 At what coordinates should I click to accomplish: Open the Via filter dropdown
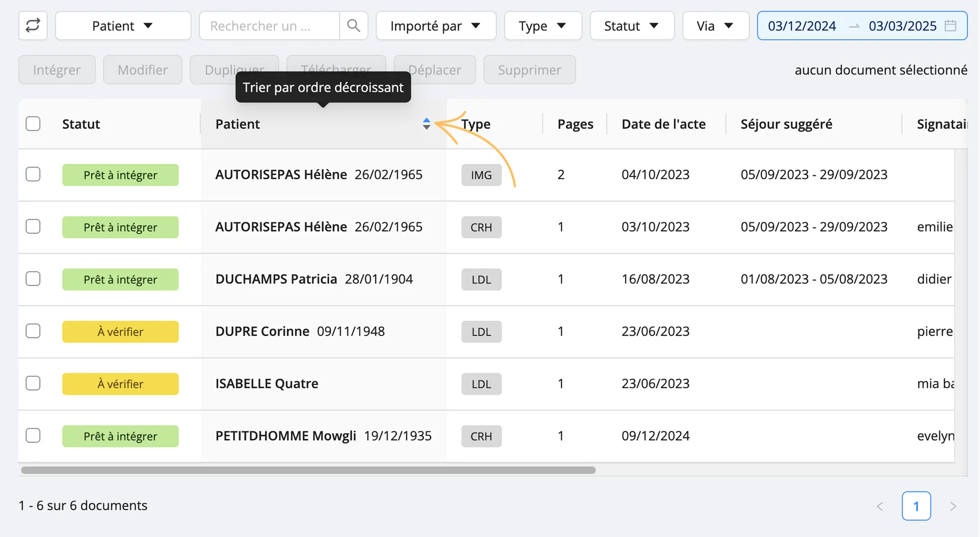click(x=715, y=25)
